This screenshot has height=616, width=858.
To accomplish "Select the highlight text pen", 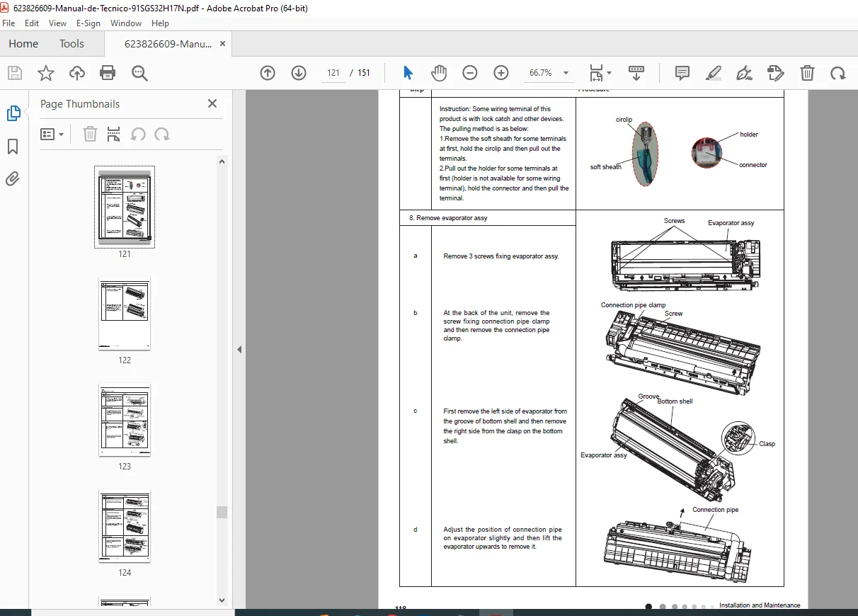I will pyautogui.click(x=714, y=73).
